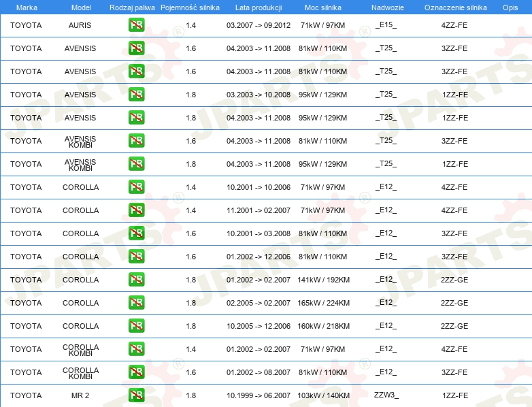Click the date range 02.2005 -> 02.2007
Image resolution: width=532 pixels, height=407 pixels.
[x=259, y=303]
